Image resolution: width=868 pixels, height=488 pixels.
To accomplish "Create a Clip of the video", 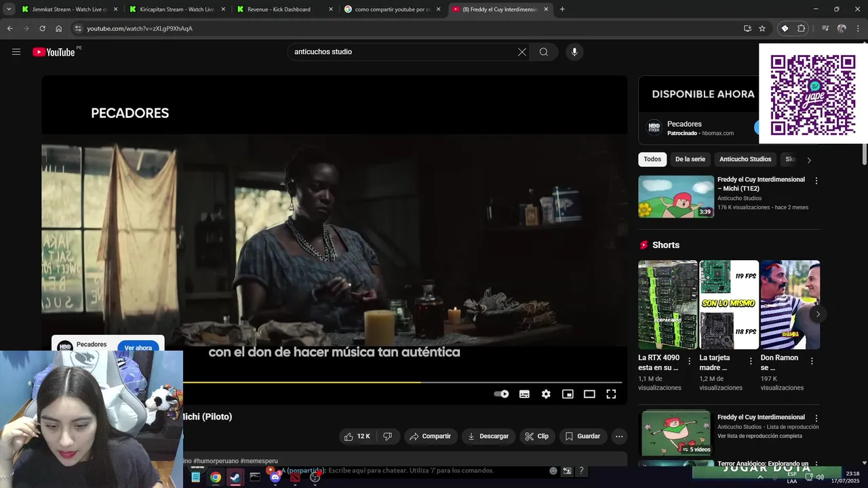I will pyautogui.click(x=536, y=436).
